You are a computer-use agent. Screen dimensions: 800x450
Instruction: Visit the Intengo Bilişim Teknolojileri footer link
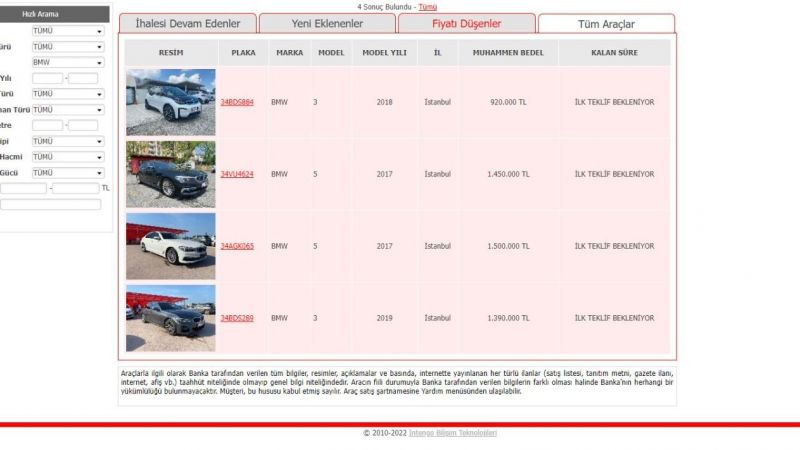[x=453, y=433]
